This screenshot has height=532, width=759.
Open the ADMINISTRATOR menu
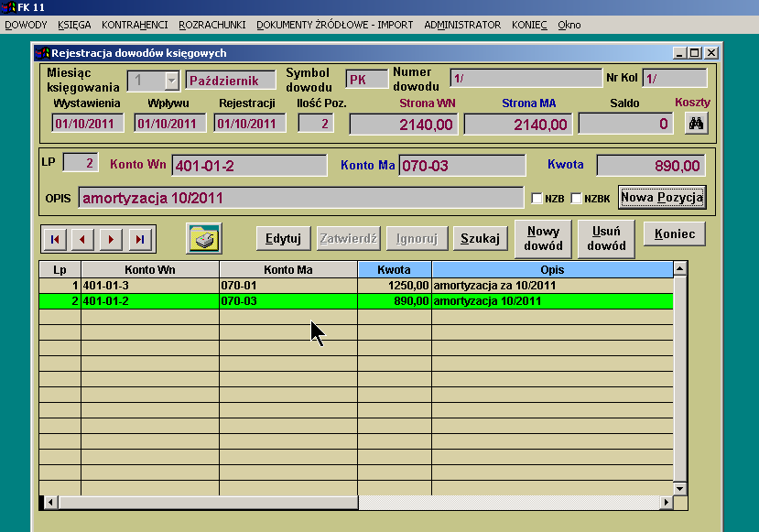(x=462, y=25)
